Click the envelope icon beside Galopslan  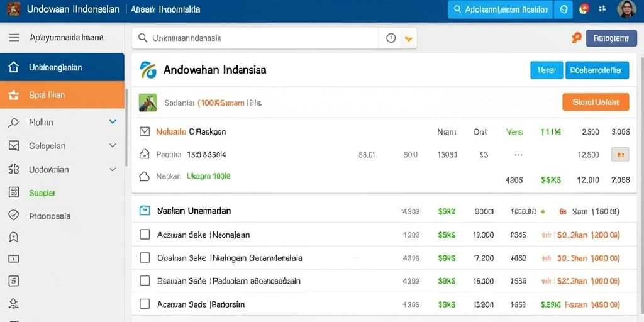point(14,146)
